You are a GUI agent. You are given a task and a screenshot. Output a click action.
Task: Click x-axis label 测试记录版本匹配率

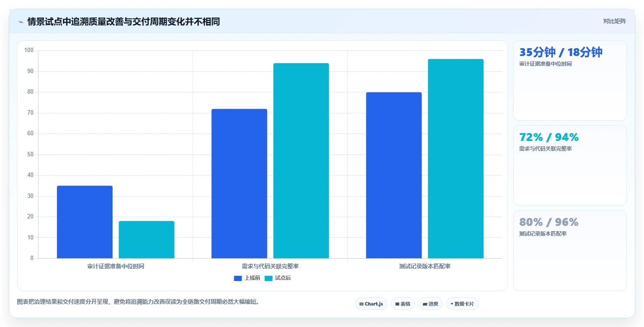point(425,266)
